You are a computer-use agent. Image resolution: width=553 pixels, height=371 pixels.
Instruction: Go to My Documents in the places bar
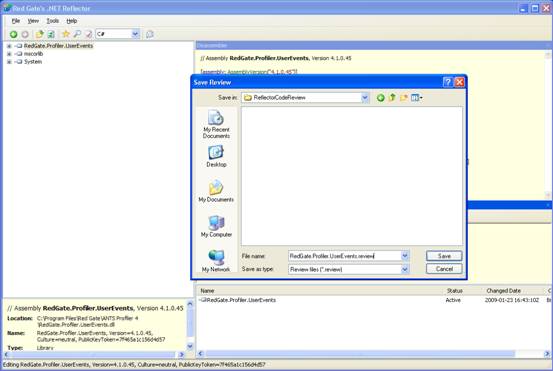click(x=216, y=191)
